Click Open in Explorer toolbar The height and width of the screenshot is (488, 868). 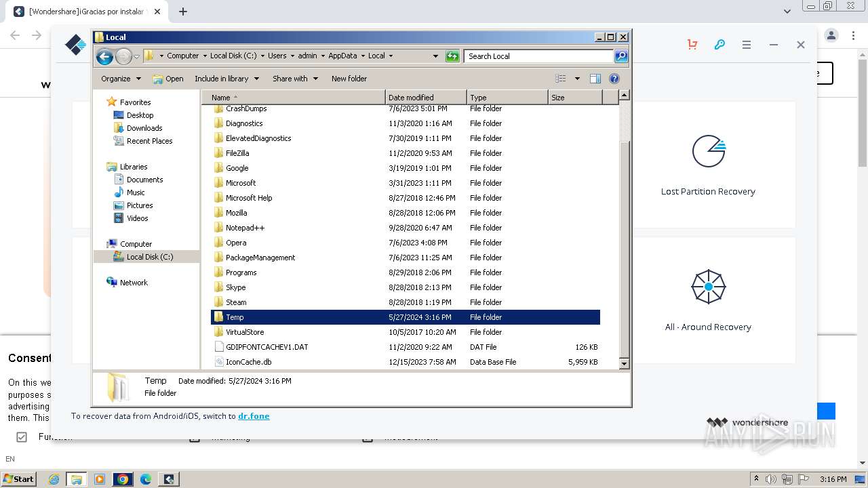point(168,79)
